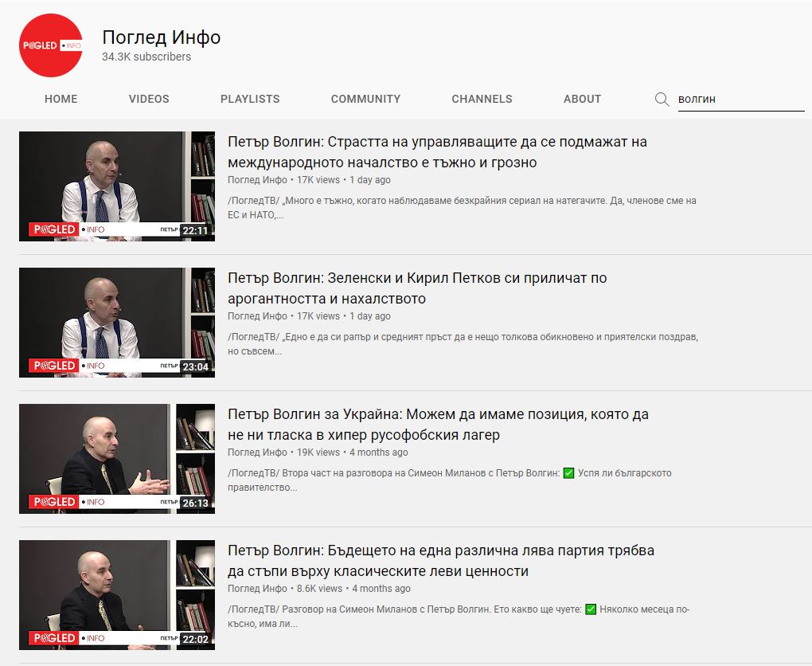The image size is (812, 666).
Task: Select the CHANNELS tab
Action: (482, 99)
